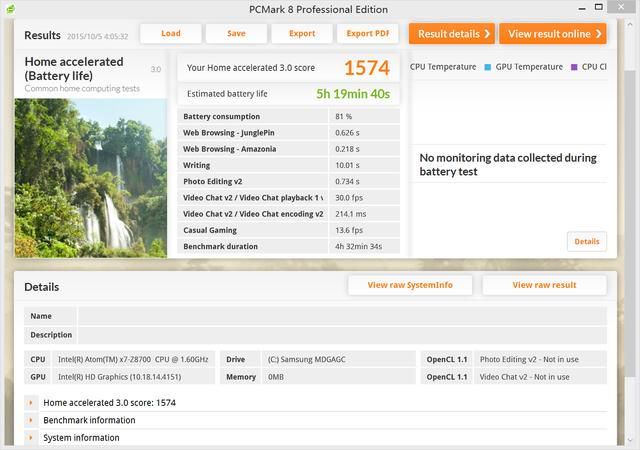Click the scrollbar down arrow

point(629,440)
